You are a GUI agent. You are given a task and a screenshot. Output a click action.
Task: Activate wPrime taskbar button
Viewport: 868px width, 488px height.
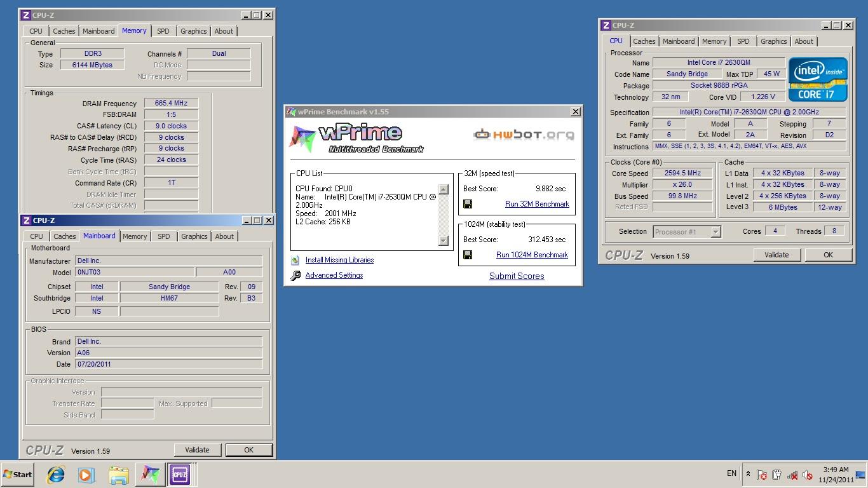tap(150, 475)
